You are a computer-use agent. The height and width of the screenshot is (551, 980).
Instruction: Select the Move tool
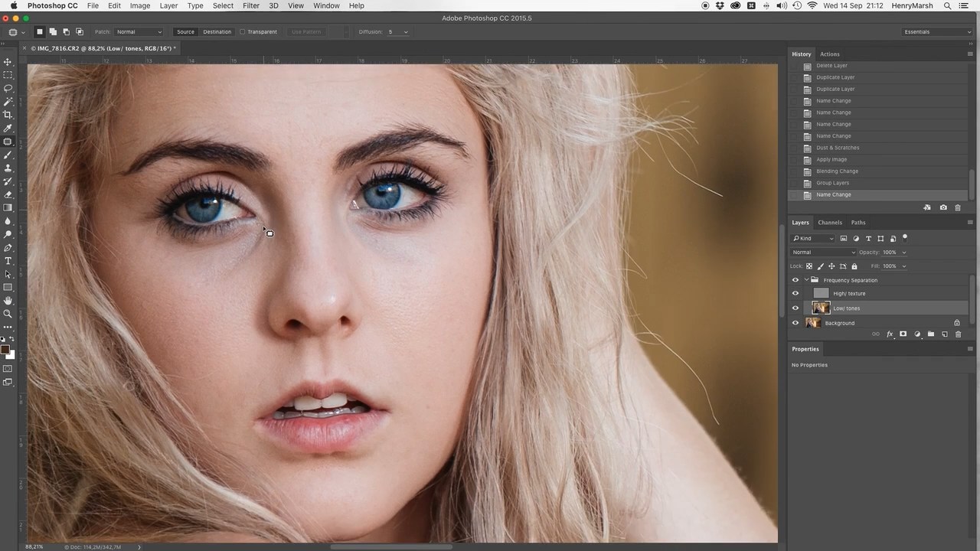coord(8,62)
